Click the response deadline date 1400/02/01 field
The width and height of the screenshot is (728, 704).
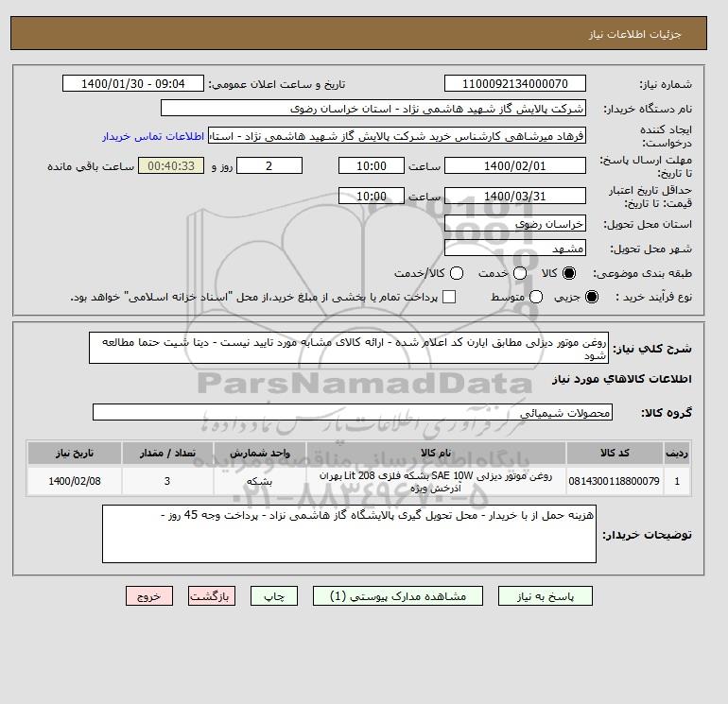point(515,165)
